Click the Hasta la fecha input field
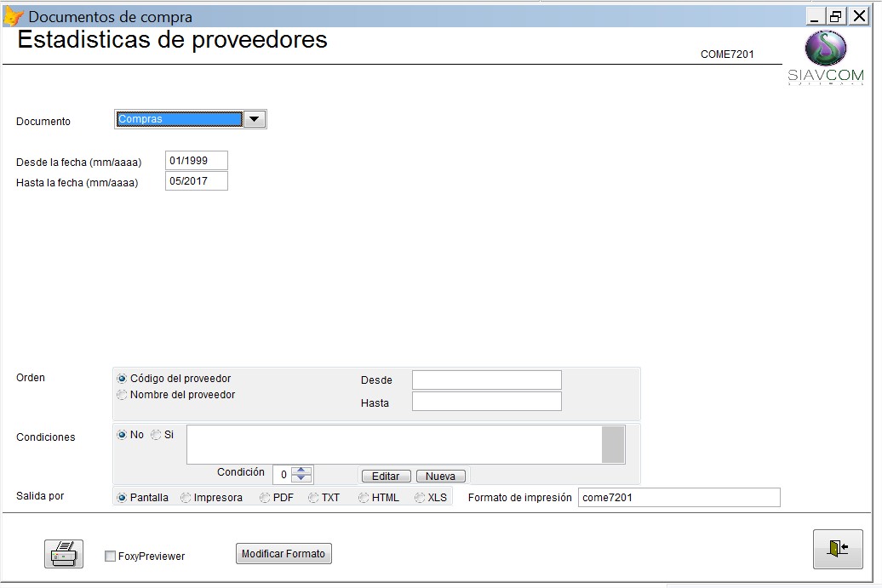 [197, 181]
